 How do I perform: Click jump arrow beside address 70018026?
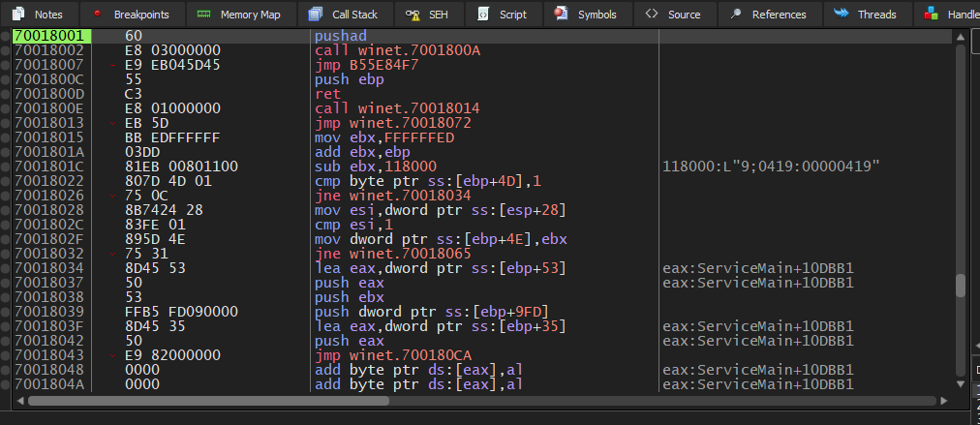click(x=114, y=196)
